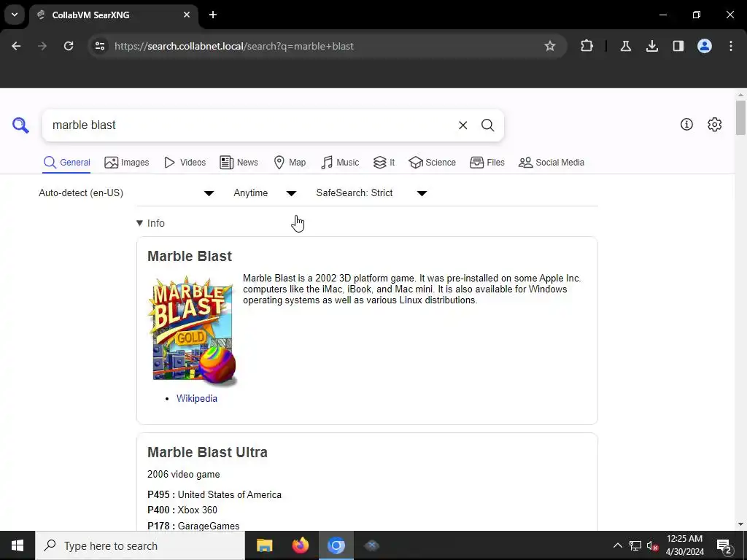Screen dimensions: 747x560
Task: Show hidden system tray icons
Action: [x=617, y=545]
